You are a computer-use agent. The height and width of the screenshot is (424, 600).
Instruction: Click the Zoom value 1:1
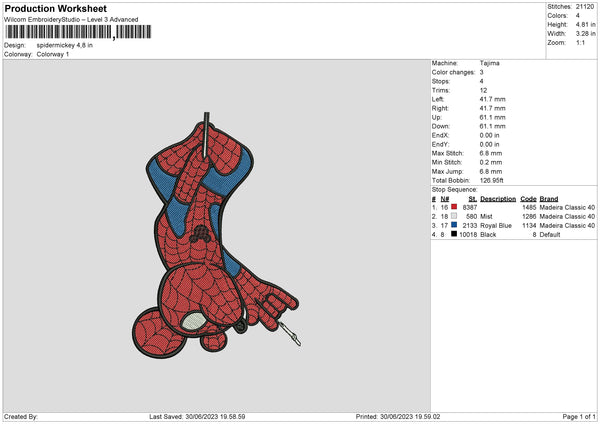(x=580, y=43)
